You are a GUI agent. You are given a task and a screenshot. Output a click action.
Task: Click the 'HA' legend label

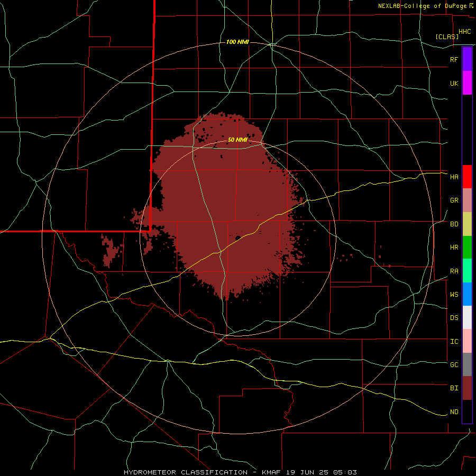tap(454, 177)
